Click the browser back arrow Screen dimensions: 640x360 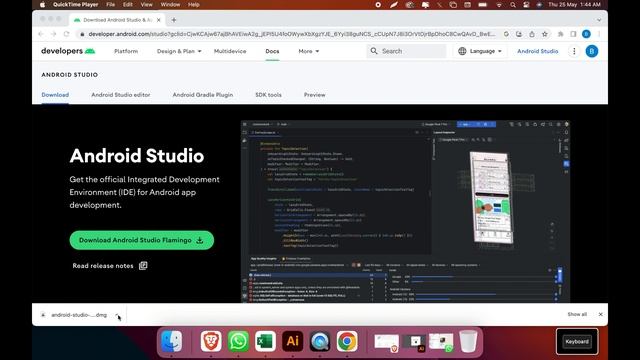tap(41, 34)
